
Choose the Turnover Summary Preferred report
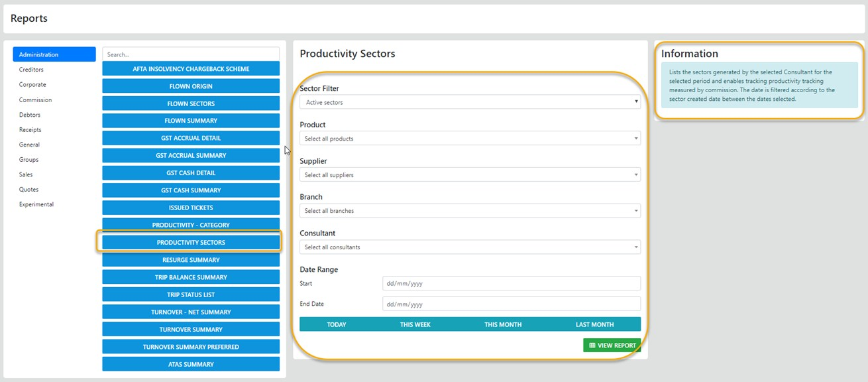pos(191,347)
